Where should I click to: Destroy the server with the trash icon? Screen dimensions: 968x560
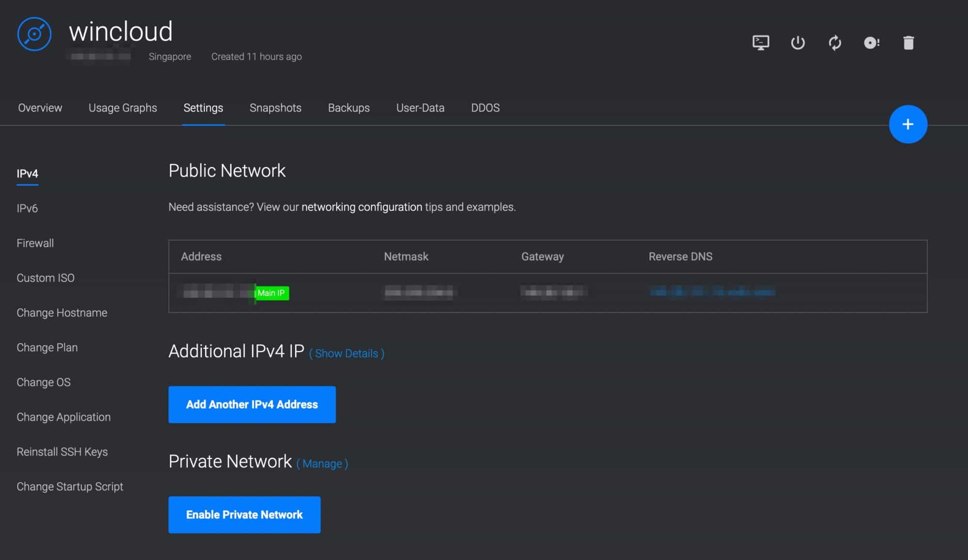tap(908, 43)
